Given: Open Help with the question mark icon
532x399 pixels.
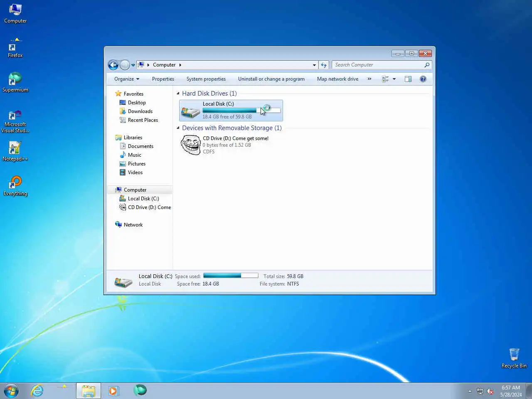Looking at the screenshot, I should tap(423, 79).
